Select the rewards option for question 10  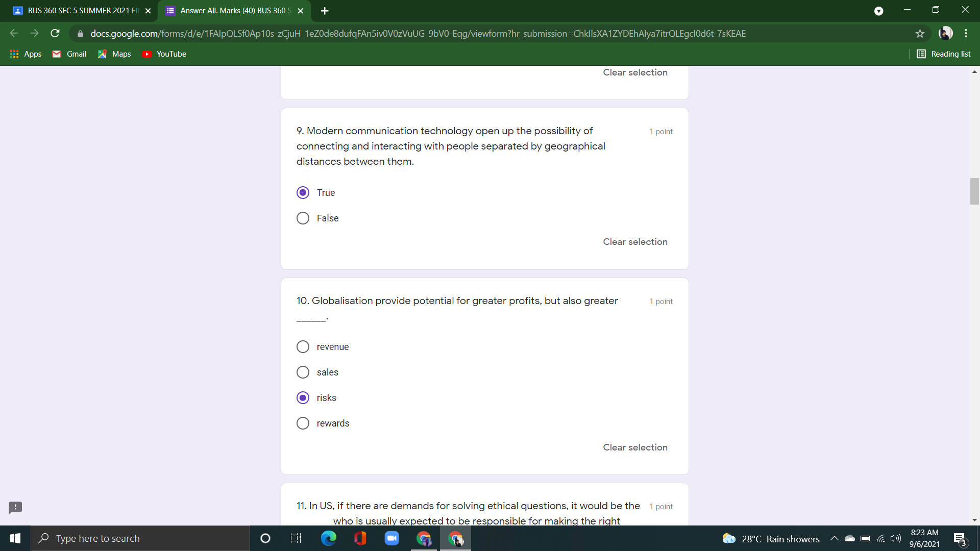pyautogui.click(x=303, y=423)
